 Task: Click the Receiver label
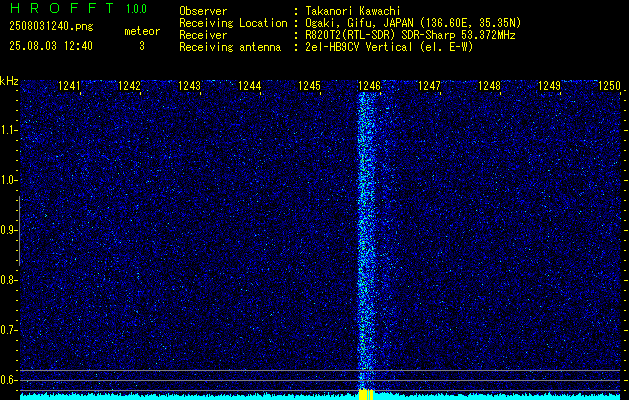point(203,35)
